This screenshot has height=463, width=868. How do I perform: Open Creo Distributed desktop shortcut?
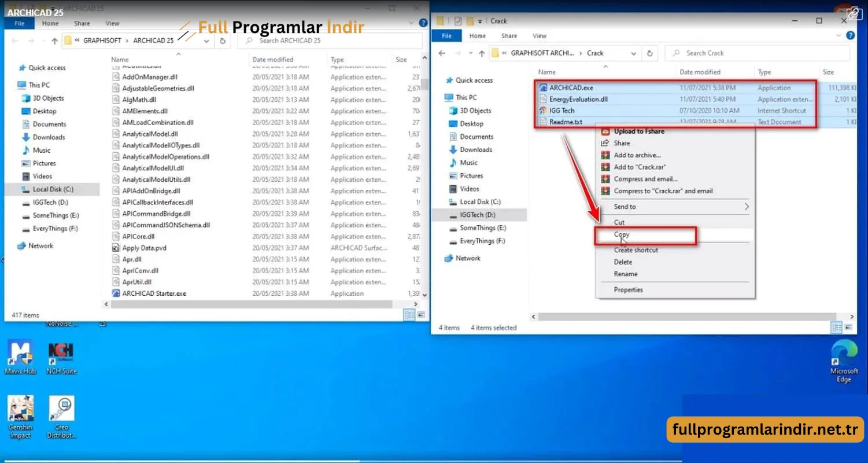[x=61, y=417]
